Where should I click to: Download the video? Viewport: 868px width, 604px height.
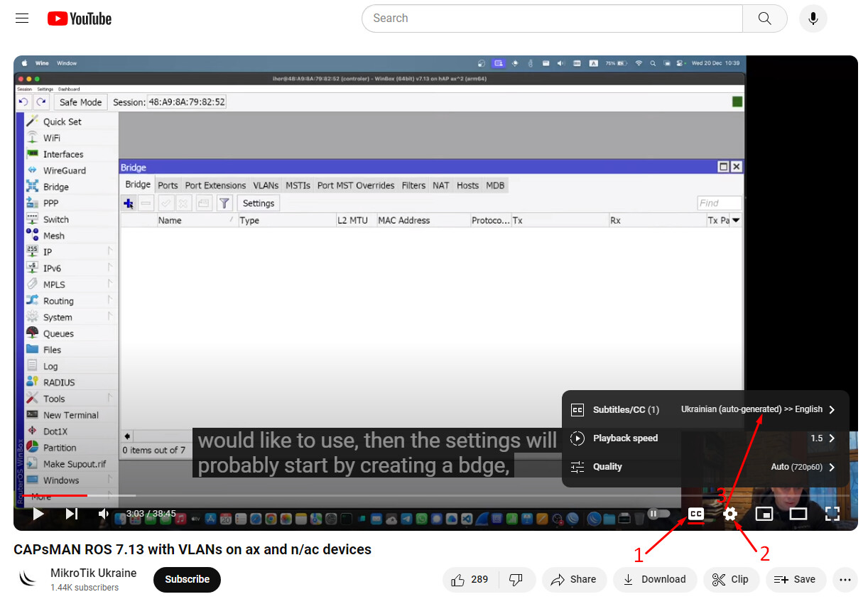coord(655,579)
